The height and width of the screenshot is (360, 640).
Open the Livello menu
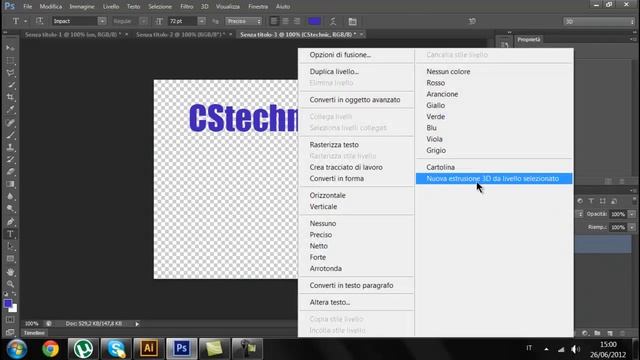point(111,7)
